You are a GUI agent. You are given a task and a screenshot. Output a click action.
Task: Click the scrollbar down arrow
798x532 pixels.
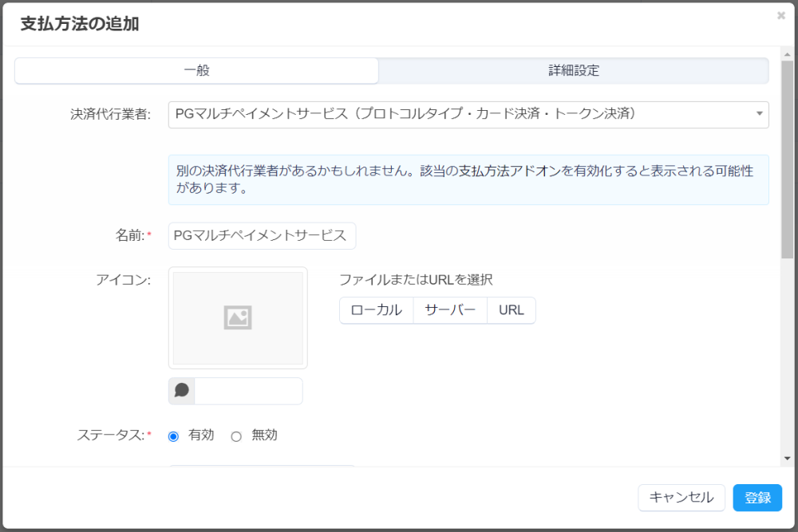[788, 459]
